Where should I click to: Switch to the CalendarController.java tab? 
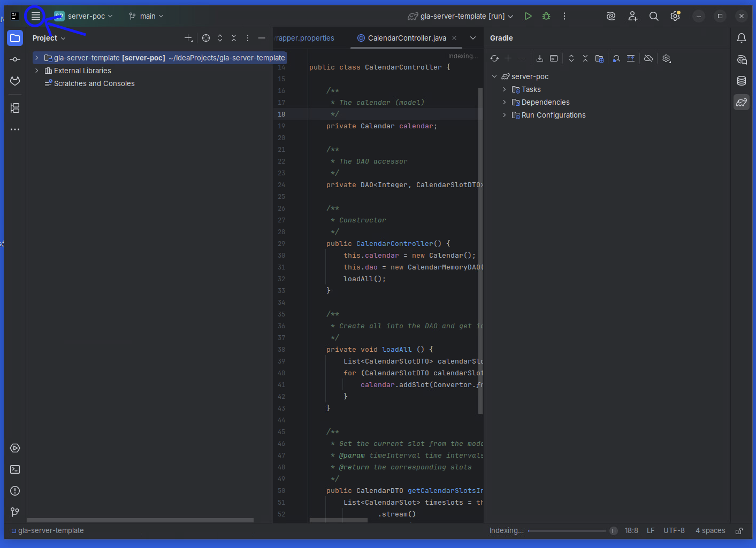[x=407, y=38]
